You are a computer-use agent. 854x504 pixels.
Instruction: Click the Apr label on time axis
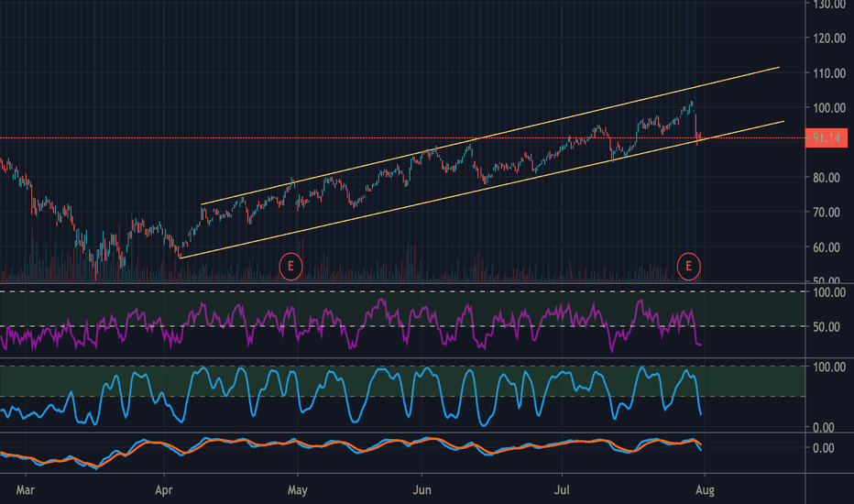coord(163,490)
